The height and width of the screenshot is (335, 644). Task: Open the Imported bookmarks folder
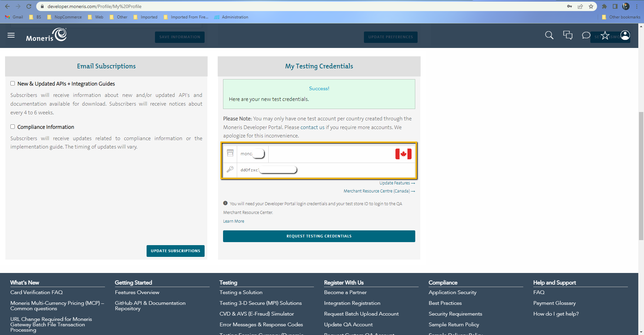[x=145, y=17]
